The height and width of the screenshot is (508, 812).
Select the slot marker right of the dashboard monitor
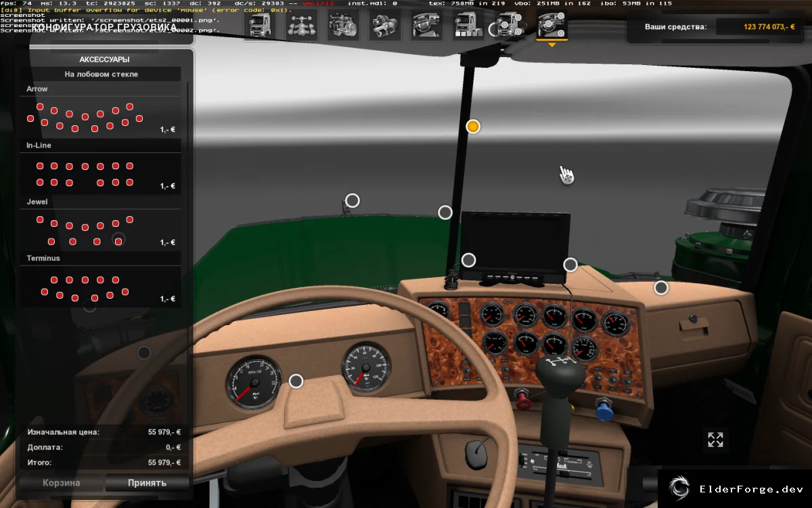[x=570, y=265]
